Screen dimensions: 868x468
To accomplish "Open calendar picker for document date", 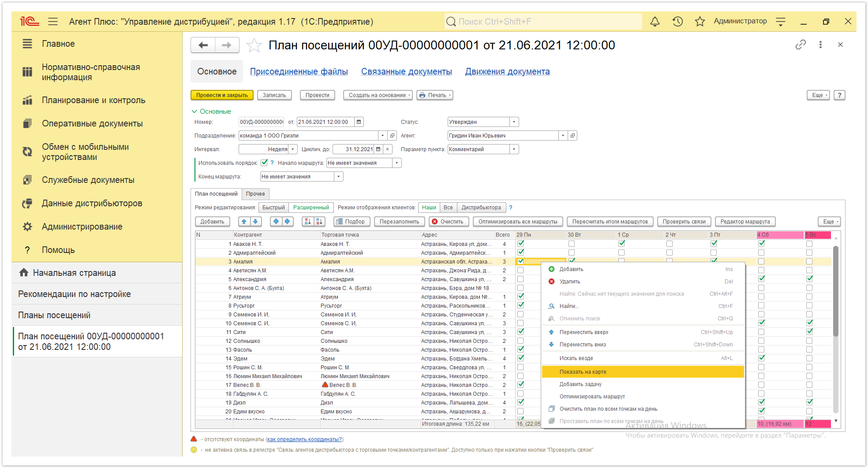I will point(359,122).
